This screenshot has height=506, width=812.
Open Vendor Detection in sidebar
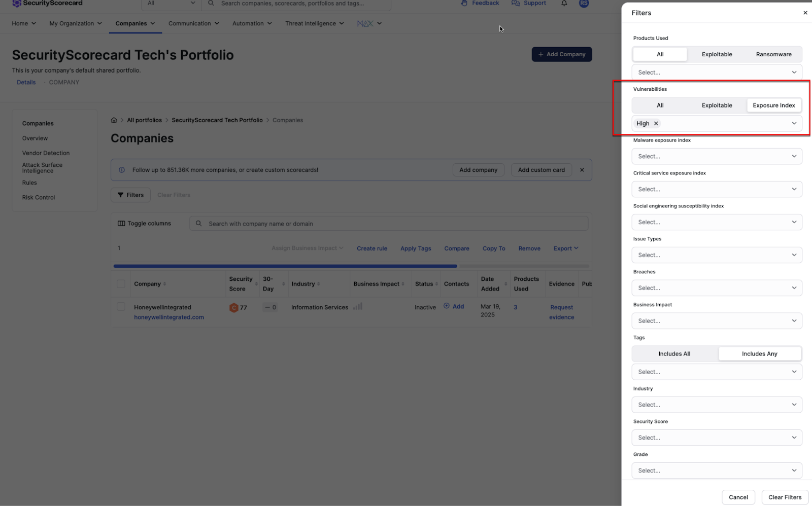click(46, 153)
